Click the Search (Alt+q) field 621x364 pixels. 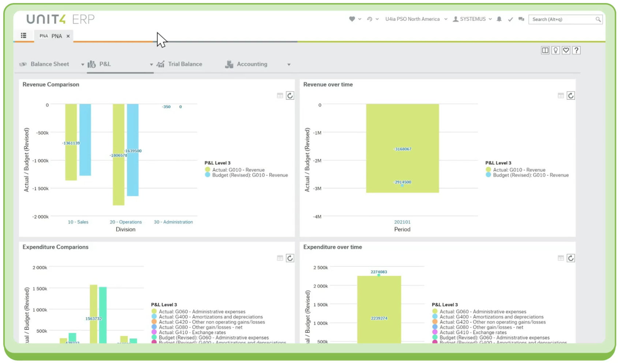tap(562, 19)
